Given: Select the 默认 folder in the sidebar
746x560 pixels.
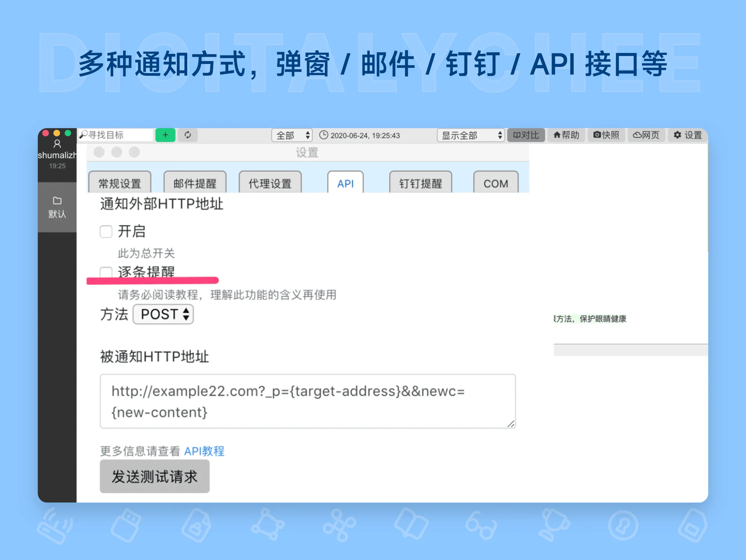Looking at the screenshot, I should [x=57, y=206].
